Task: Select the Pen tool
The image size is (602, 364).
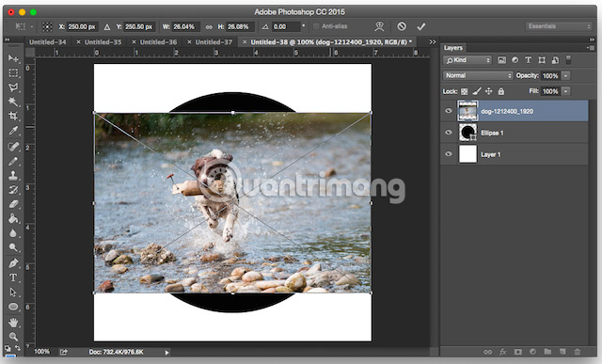Action: (13, 263)
